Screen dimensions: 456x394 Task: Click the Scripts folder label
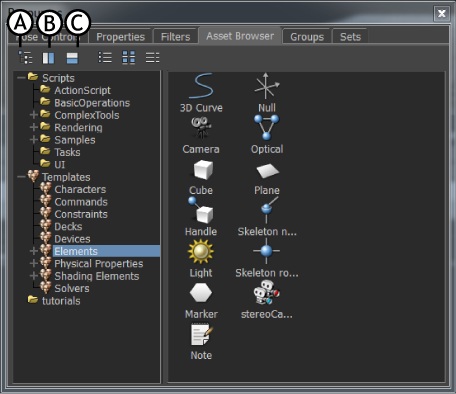tap(58, 78)
